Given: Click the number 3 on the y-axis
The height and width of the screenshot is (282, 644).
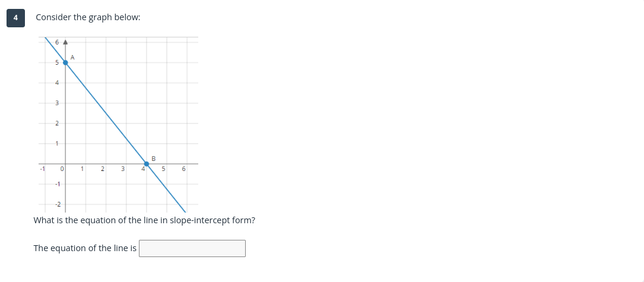Looking at the screenshot, I should pos(57,103).
